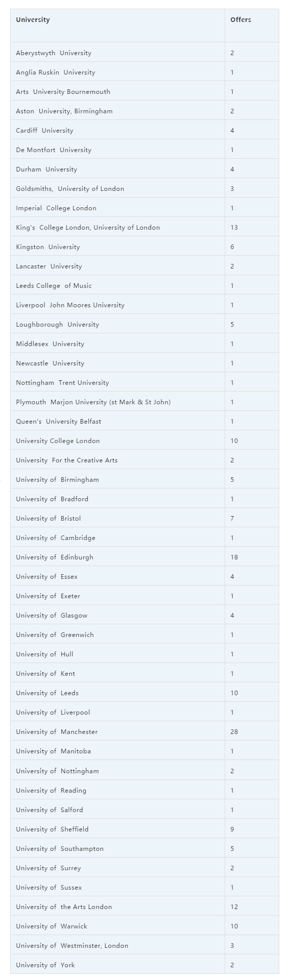290x980 pixels.
Task: Click the Offers column header
Action: [x=240, y=20]
